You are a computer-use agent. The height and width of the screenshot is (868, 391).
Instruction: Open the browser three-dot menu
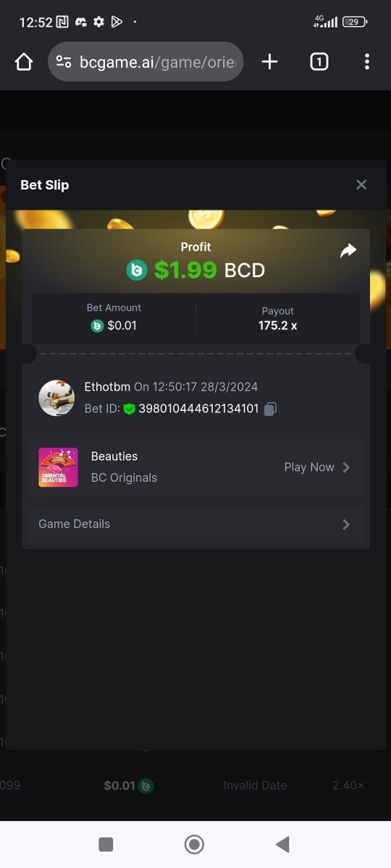367,62
